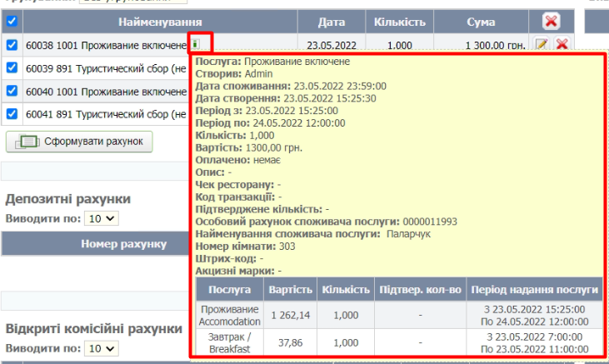Select the 60039 Туристический сбор row name

point(106,68)
